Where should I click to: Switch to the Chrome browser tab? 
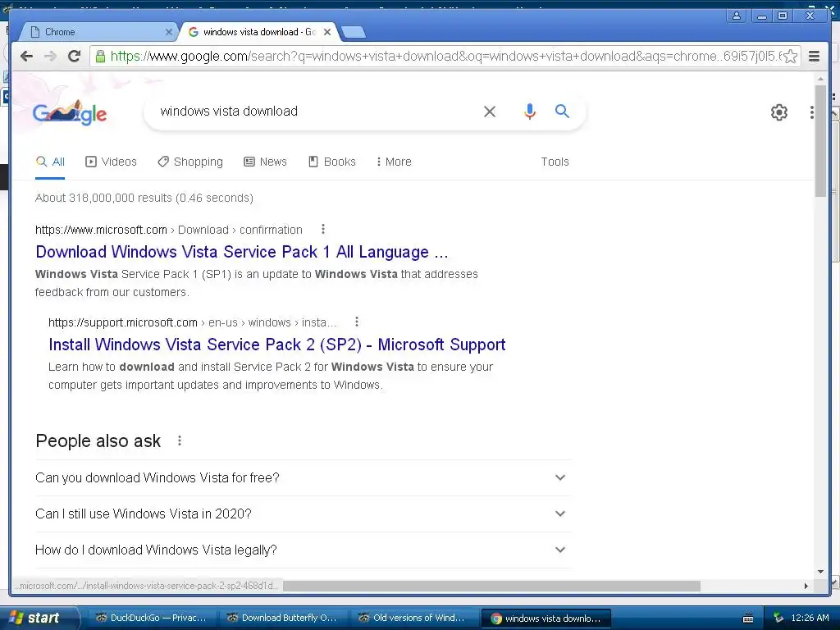click(x=97, y=32)
